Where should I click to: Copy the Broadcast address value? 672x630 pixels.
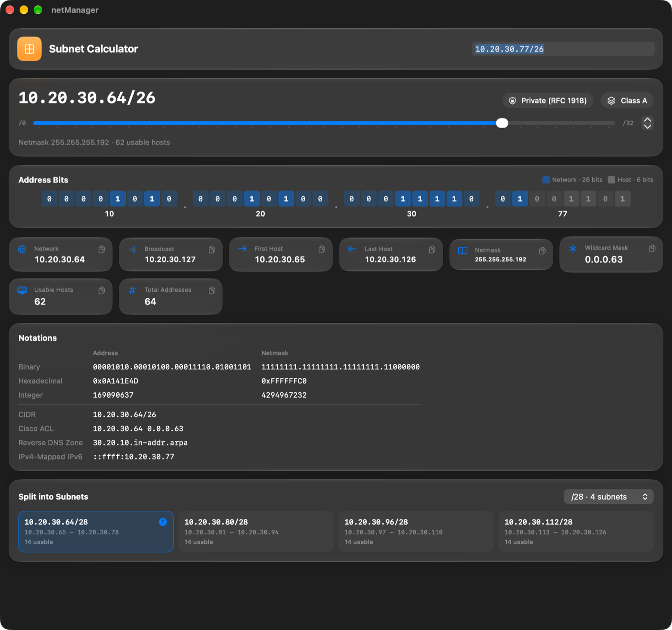[x=212, y=249]
